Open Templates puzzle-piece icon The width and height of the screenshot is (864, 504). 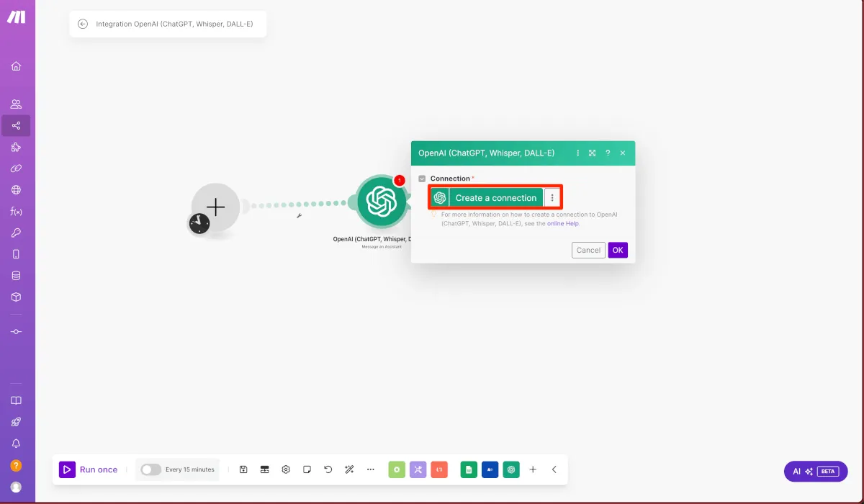pyautogui.click(x=16, y=147)
